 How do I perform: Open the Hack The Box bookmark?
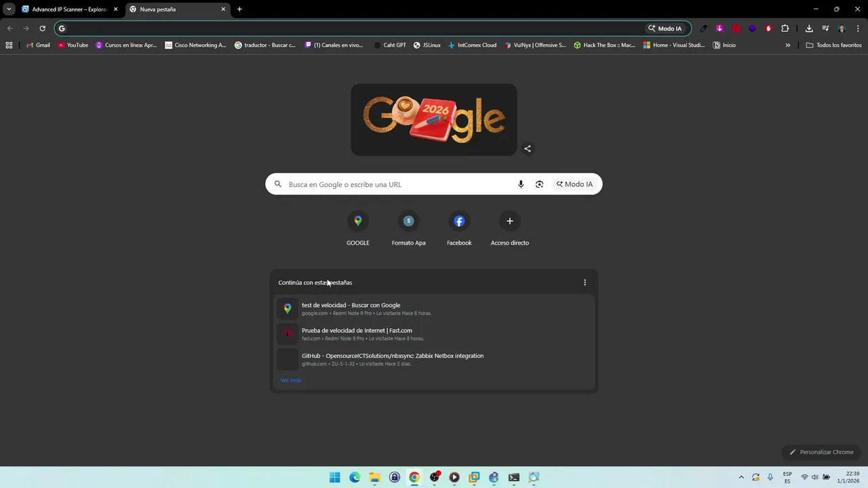coord(605,45)
